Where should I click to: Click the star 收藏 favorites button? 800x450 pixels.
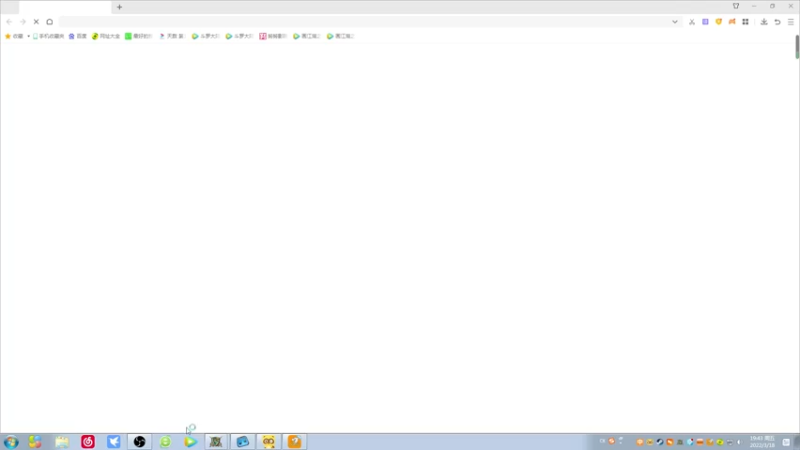click(x=14, y=36)
